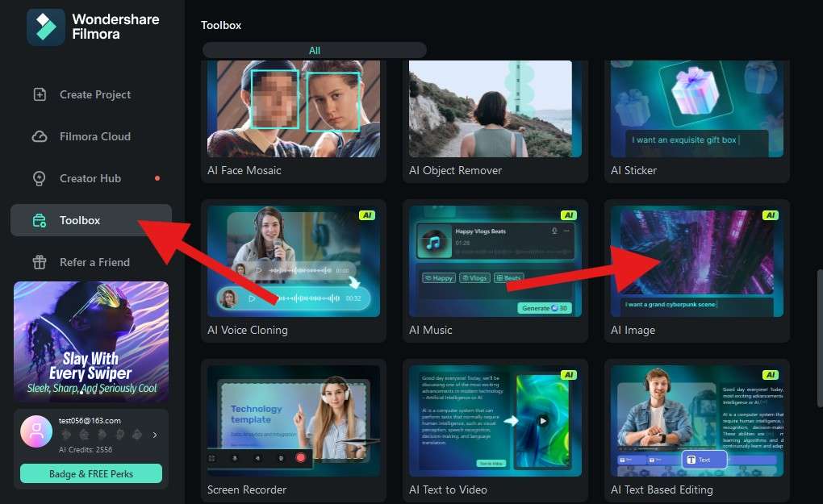This screenshot has width=823, height=504.
Task: Click the Refer a Friend gift icon
Action: pos(40,262)
